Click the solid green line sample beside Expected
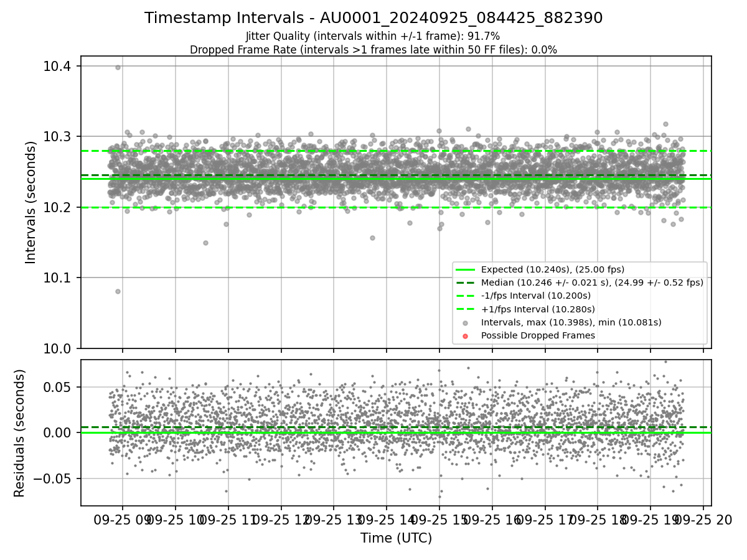This screenshot has height=560, width=747. (x=465, y=269)
